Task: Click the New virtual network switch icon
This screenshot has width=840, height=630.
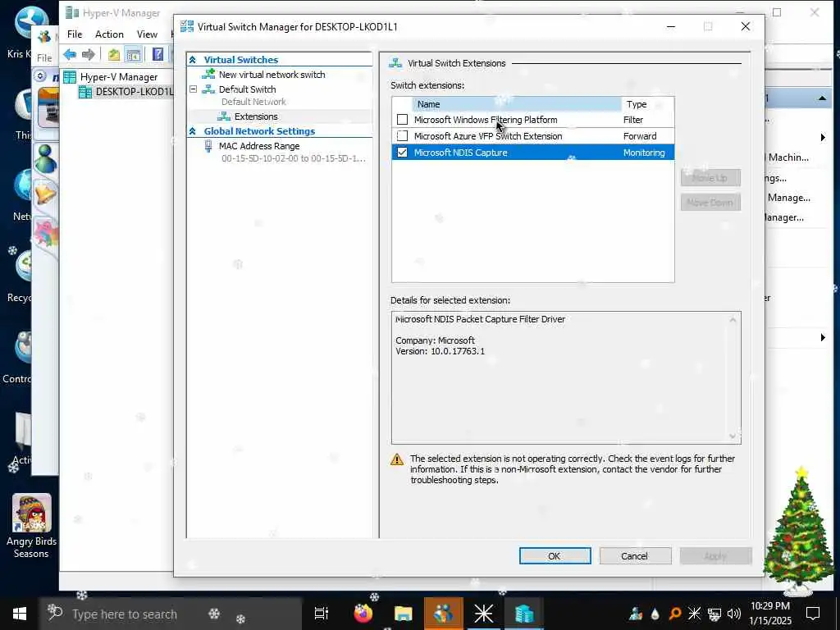Action: point(208,74)
